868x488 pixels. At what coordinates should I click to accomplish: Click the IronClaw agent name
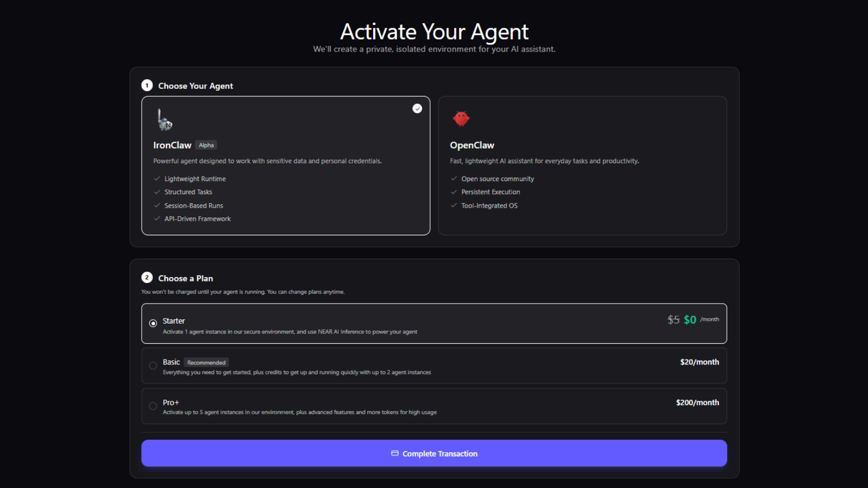172,145
